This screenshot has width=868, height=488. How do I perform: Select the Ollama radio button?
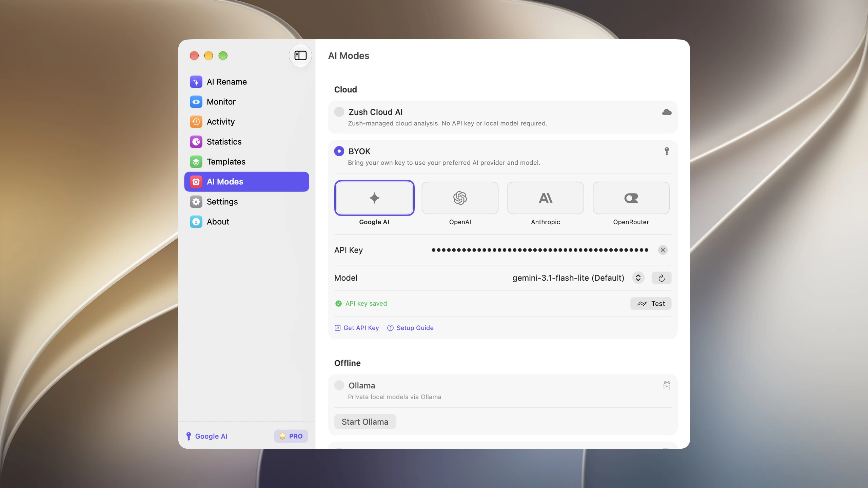coord(339,385)
